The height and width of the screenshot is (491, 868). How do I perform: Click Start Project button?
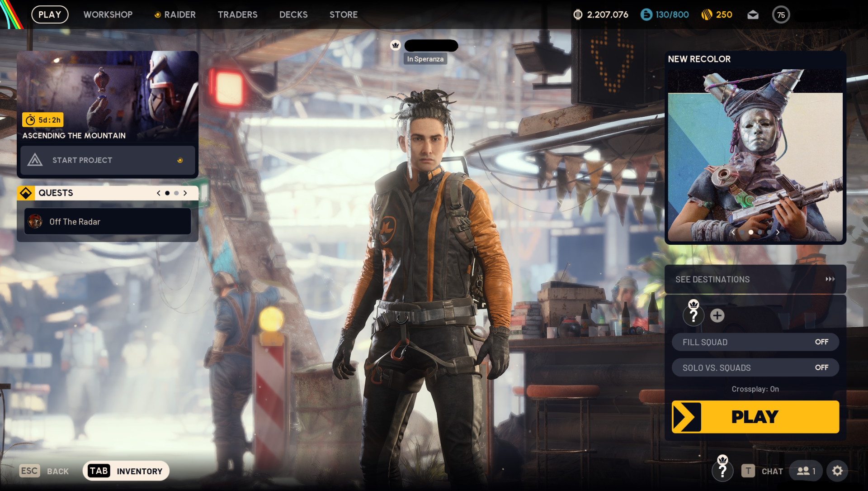tap(108, 160)
